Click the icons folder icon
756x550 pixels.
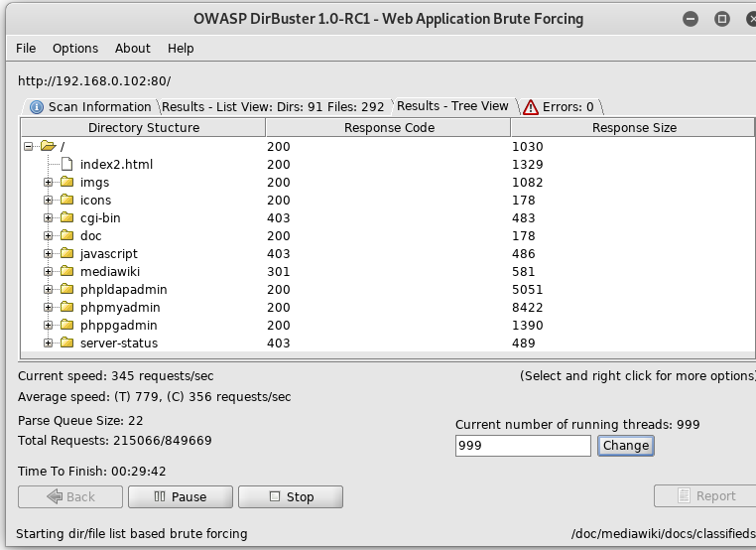click(67, 200)
